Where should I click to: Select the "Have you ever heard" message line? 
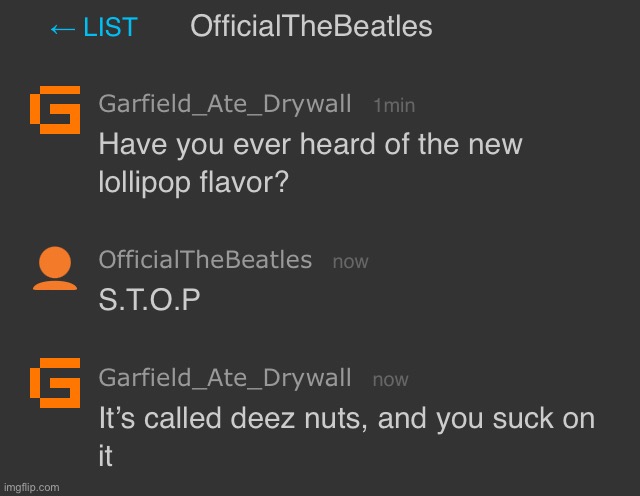click(310, 144)
